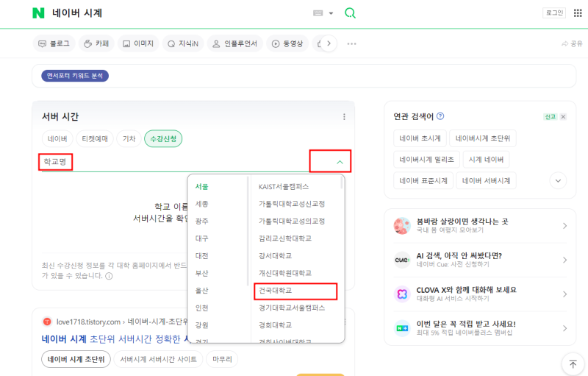Open the 이번 달은 꼭 적립 받고 사세요! promo
Image resolution: width=588 pixels, height=376 pixels.
(480, 328)
